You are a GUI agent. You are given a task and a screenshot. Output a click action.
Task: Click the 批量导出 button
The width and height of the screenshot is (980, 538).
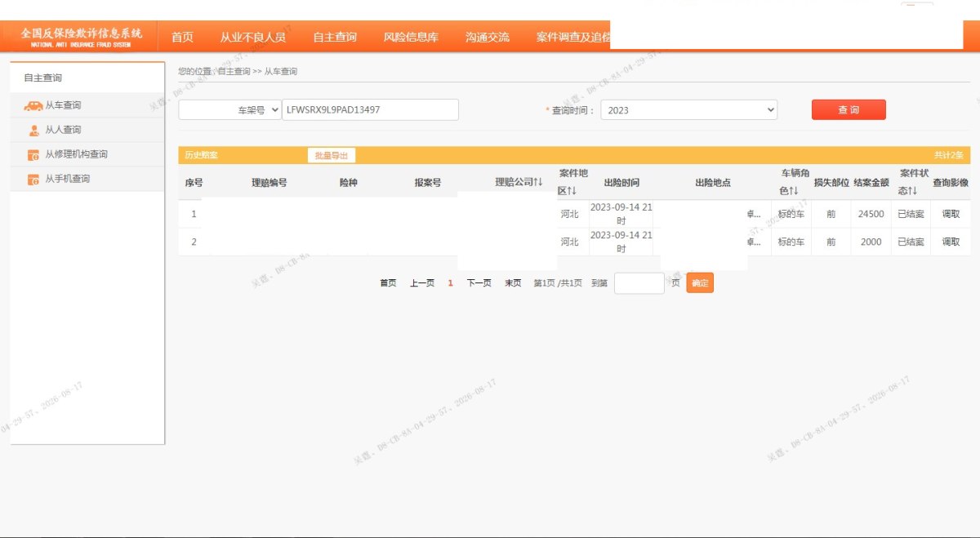(331, 155)
